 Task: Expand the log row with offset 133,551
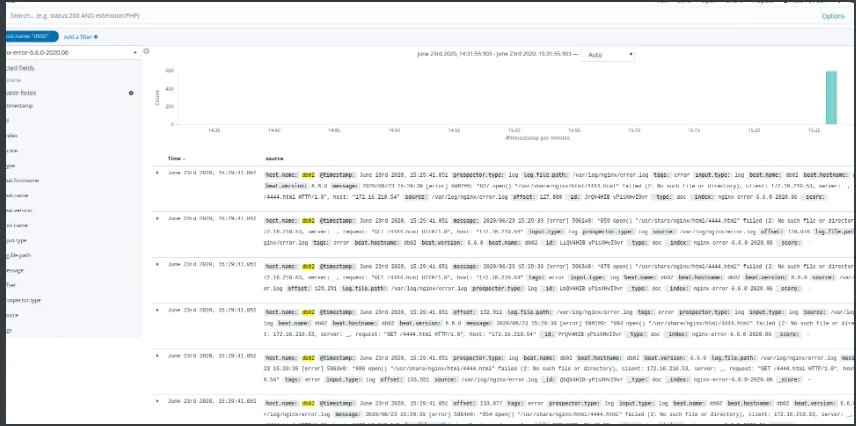157,356
